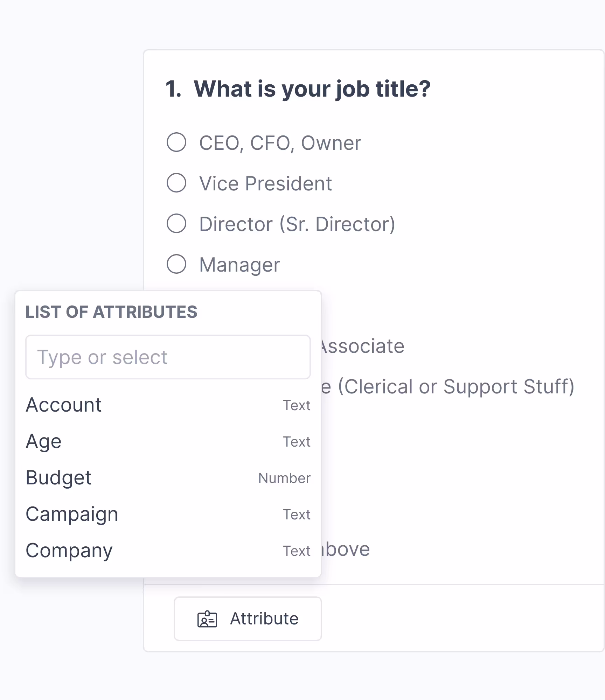This screenshot has height=700, width=605.
Task: Select the Manager radio option
Action: coord(176,264)
